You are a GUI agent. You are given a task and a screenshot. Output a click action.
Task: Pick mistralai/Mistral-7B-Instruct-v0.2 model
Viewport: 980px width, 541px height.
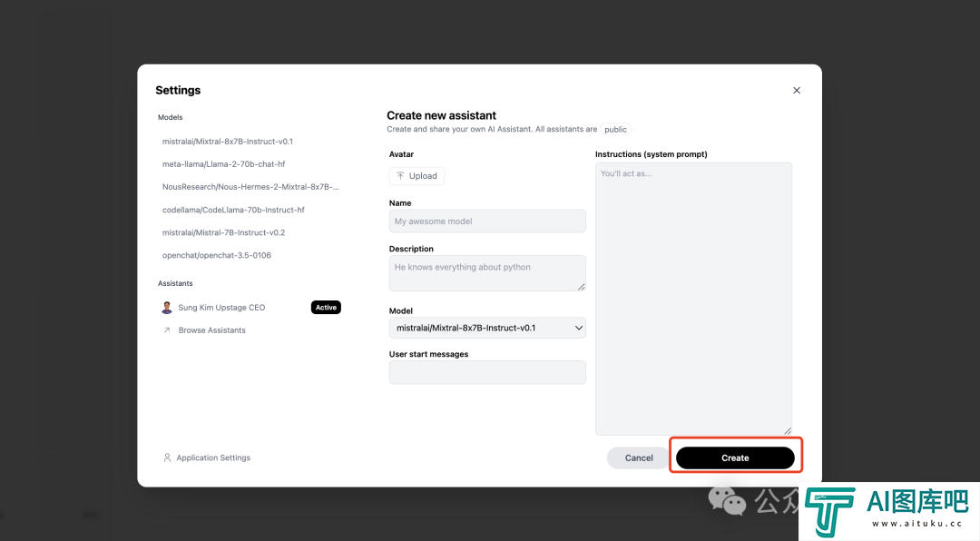(x=223, y=232)
